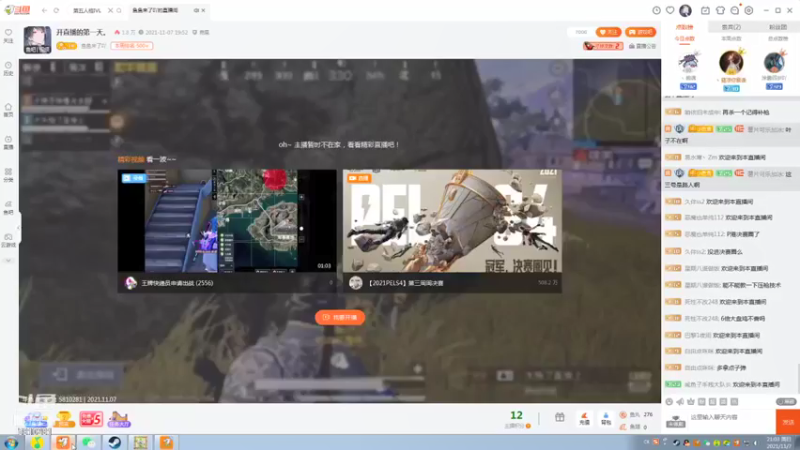
Task: Click the orange 关注 follow button
Action: pyautogui.click(x=608, y=32)
